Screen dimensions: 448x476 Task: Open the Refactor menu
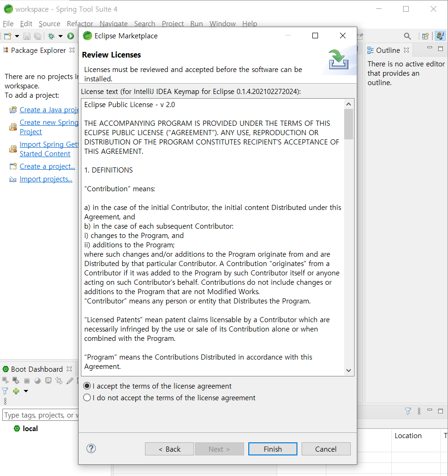click(x=80, y=24)
